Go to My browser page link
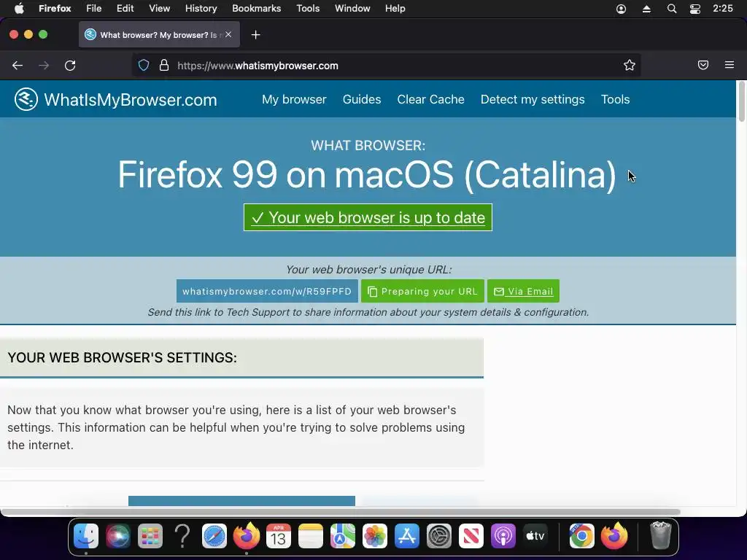The image size is (747, 560). [x=294, y=99]
